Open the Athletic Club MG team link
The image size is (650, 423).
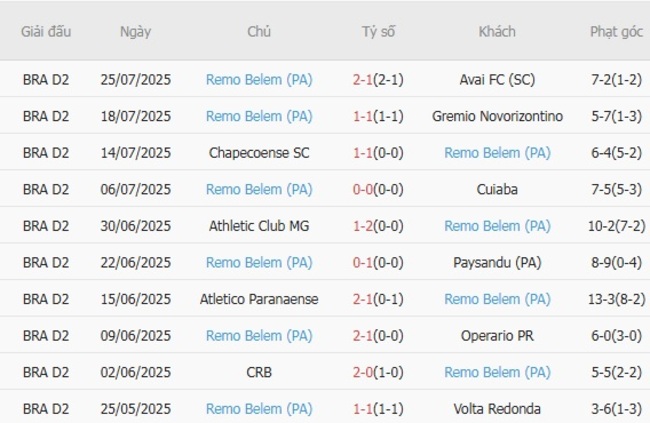(x=259, y=226)
